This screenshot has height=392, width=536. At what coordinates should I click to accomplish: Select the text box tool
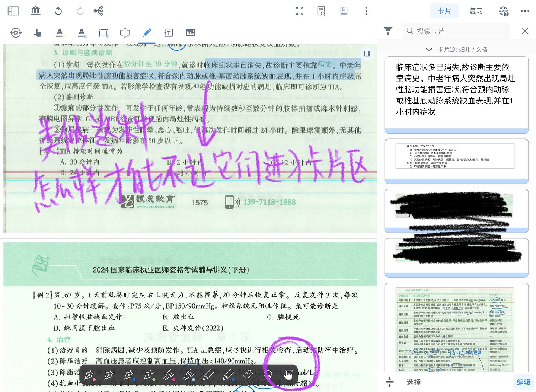[x=169, y=33]
